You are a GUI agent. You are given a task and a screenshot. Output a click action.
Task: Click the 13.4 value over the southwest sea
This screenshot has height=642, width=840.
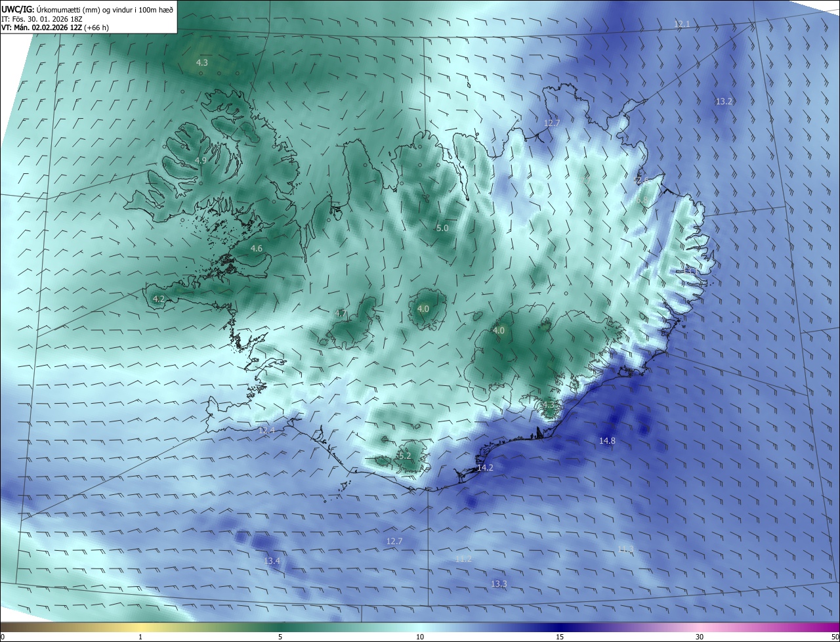(x=272, y=561)
